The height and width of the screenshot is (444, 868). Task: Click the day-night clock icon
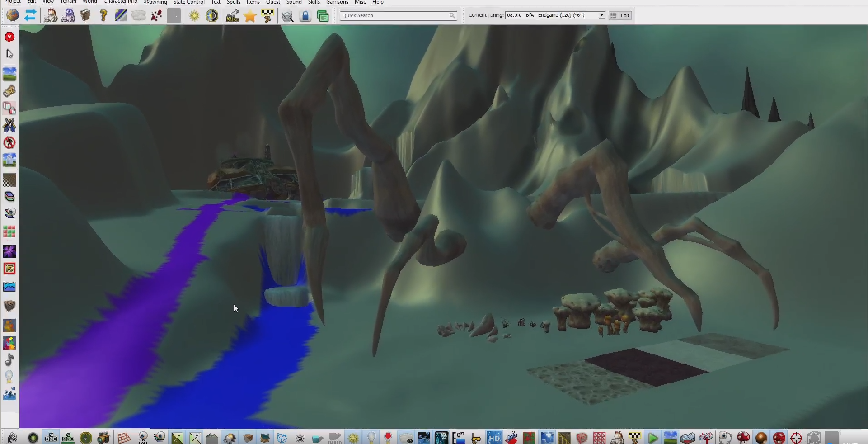[x=211, y=16]
